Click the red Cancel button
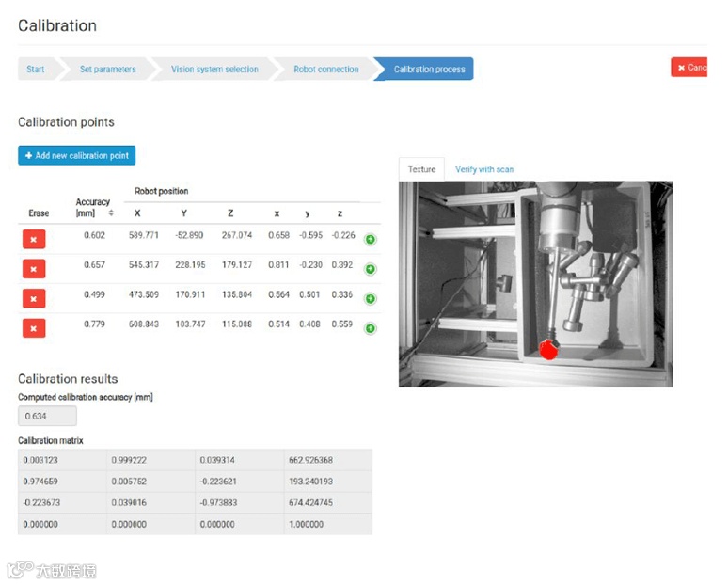The width and height of the screenshot is (728, 585). click(689, 68)
